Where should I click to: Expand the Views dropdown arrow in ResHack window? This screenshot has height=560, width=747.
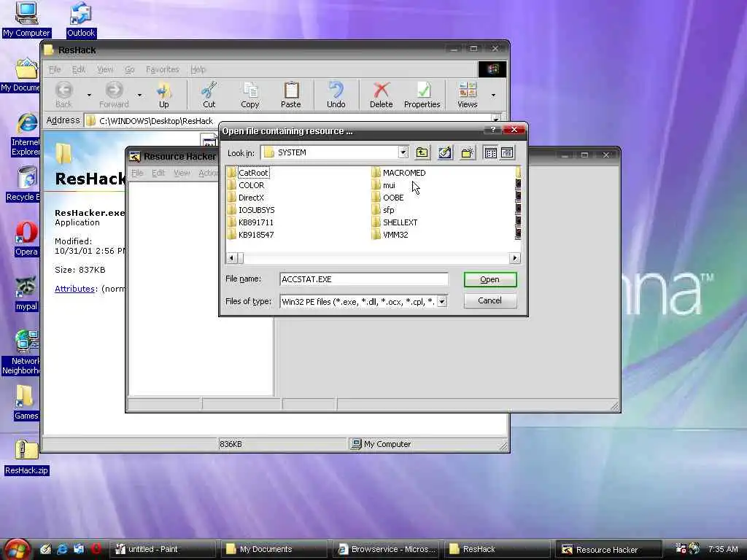pyautogui.click(x=493, y=95)
